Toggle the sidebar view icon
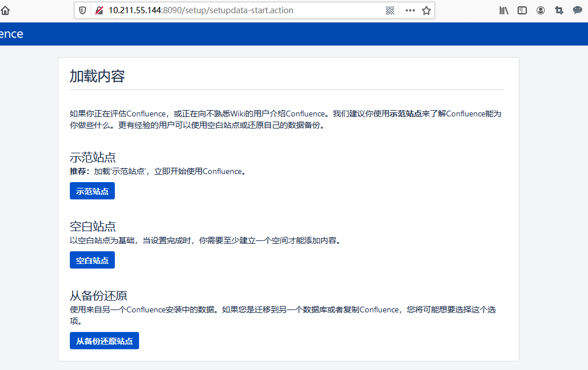The height and width of the screenshot is (370, 588). (x=522, y=10)
